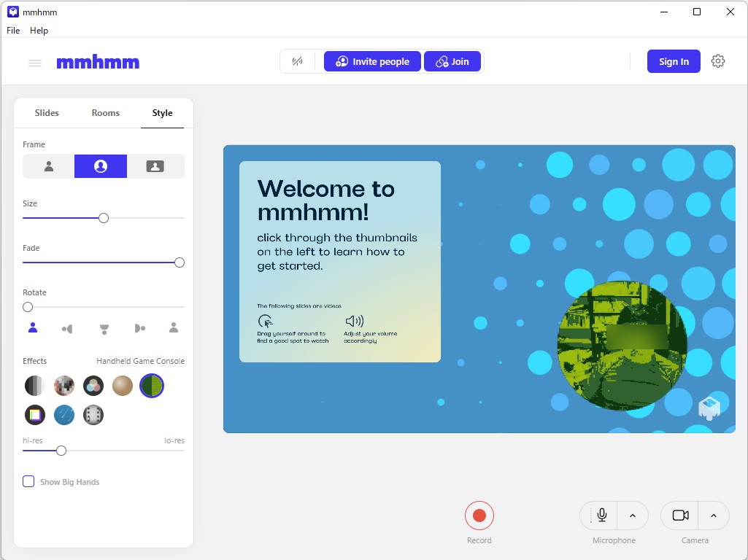Click the 'lo-res' label

(174, 440)
